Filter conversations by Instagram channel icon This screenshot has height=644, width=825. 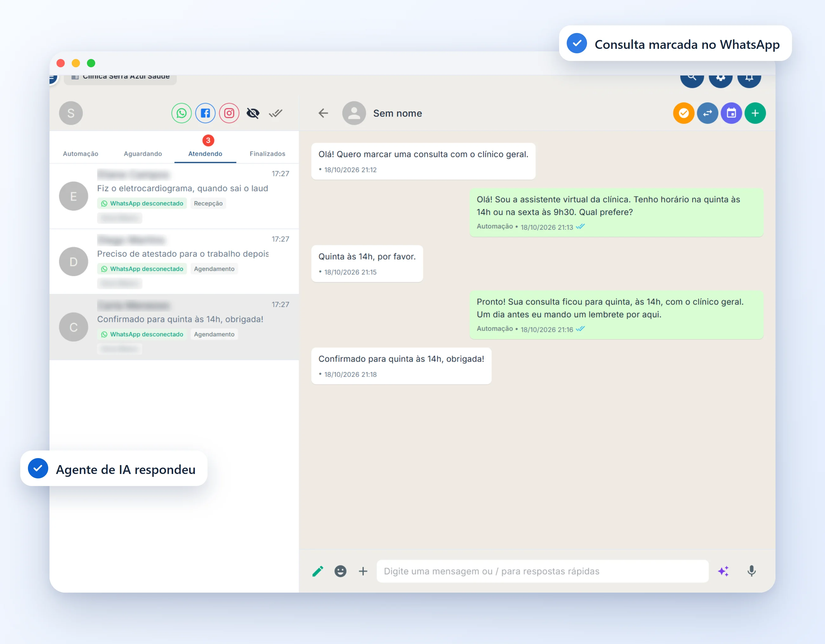229,113
